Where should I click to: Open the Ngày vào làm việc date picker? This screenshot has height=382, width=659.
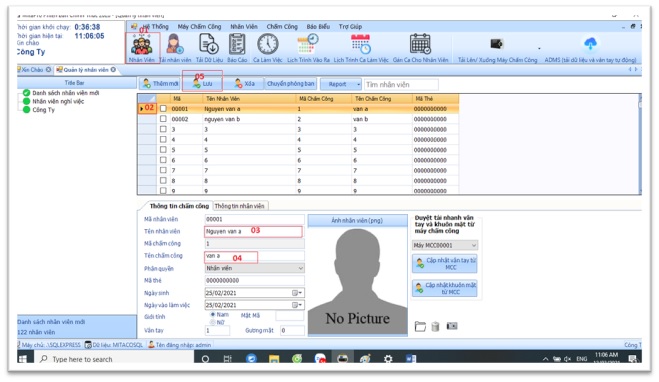pyautogui.click(x=297, y=305)
